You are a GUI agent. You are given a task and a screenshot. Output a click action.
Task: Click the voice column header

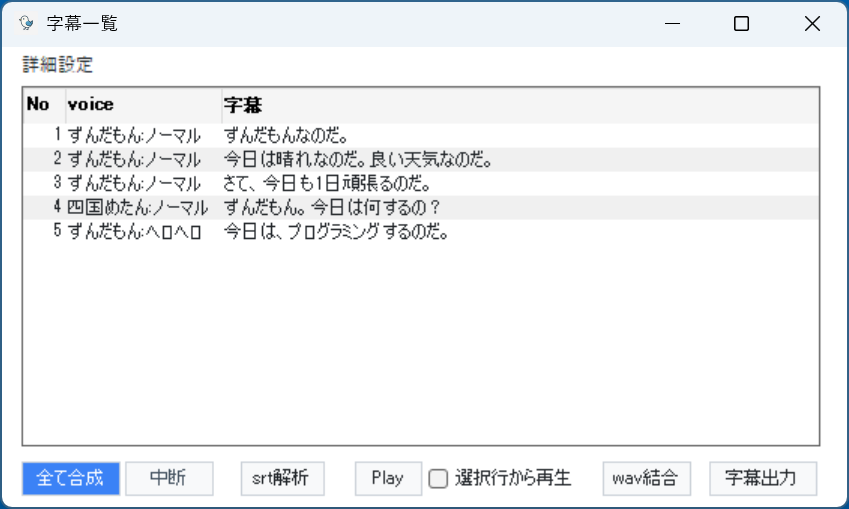tap(144, 105)
